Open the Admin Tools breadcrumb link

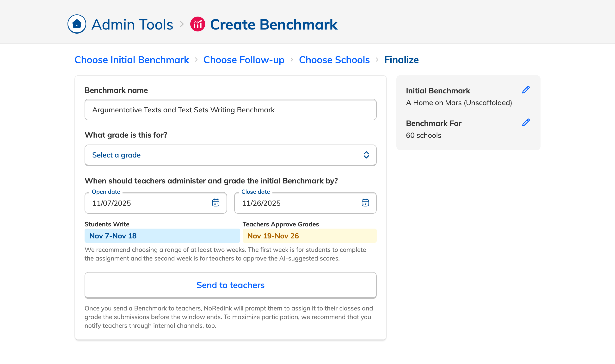point(132,24)
